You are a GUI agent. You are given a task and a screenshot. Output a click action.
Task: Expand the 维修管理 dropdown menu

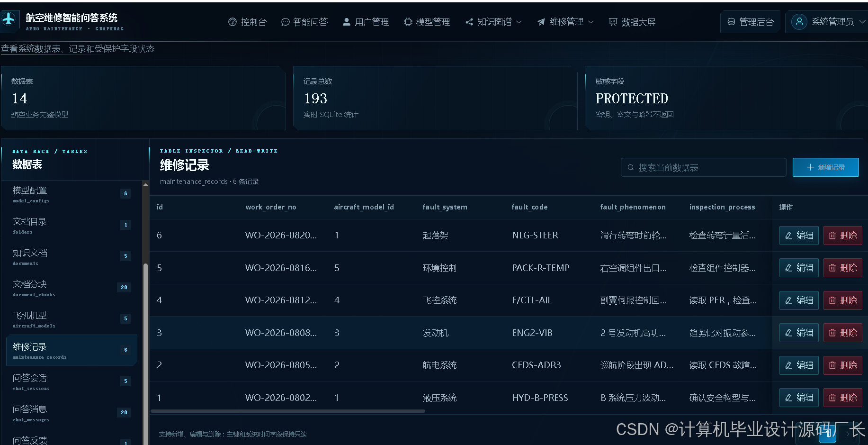[565, 22]
